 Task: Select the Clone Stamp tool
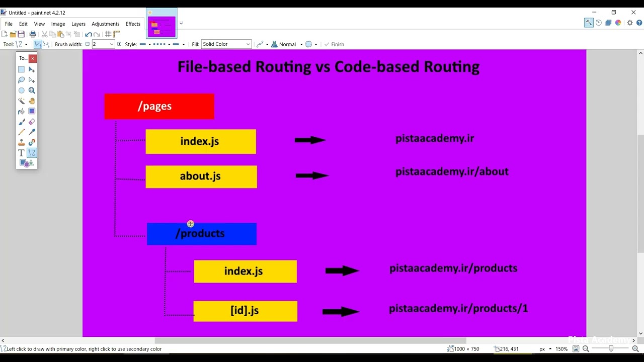[21, 142]
